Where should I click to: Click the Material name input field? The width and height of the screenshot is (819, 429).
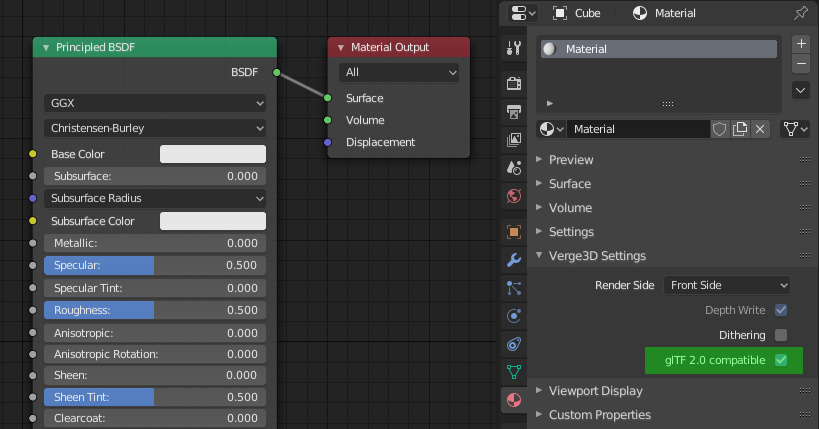tap(638, 129)
